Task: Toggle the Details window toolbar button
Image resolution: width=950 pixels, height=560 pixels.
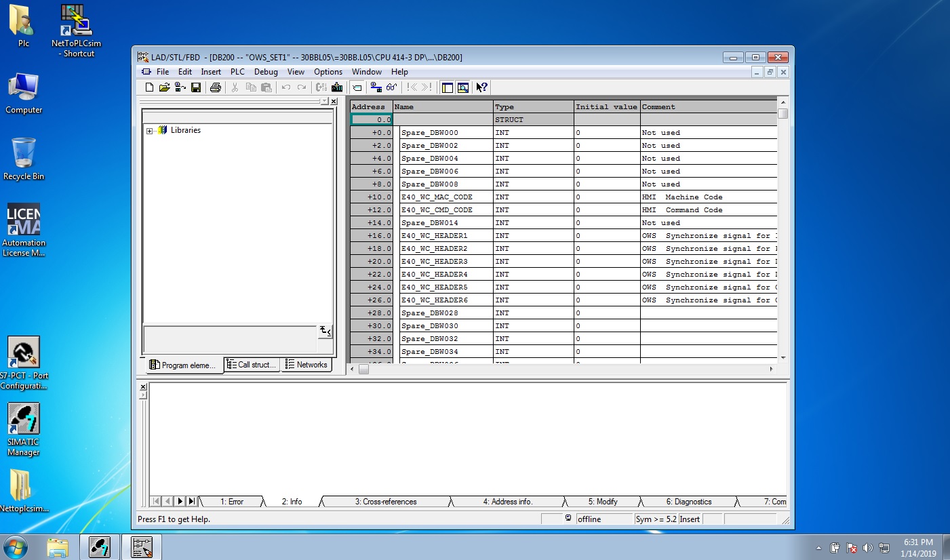Action: click(463, 87)
